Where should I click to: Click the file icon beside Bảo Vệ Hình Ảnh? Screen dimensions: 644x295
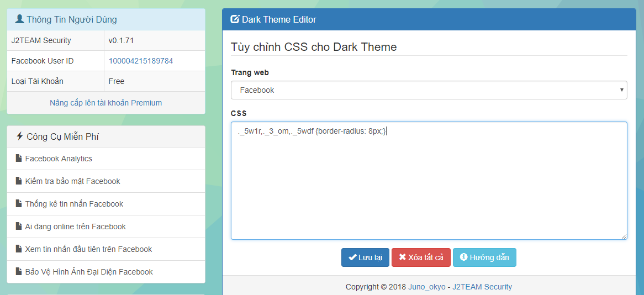pyautogui.click(x=18, y=272)
